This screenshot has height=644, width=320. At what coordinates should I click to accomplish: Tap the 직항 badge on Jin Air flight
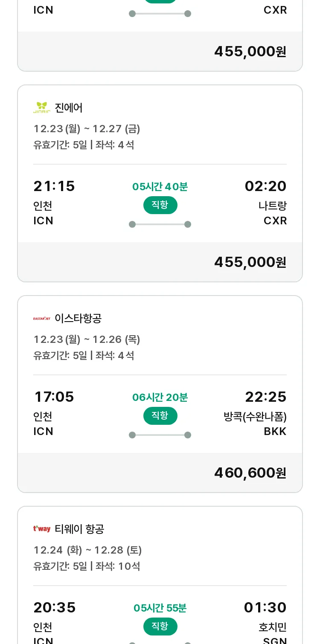coord(160,205)
